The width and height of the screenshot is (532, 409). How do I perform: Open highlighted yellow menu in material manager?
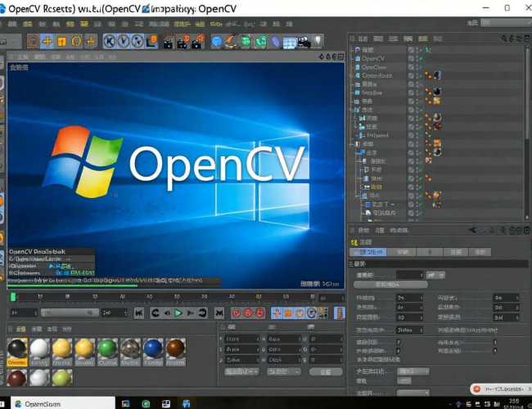20,329
